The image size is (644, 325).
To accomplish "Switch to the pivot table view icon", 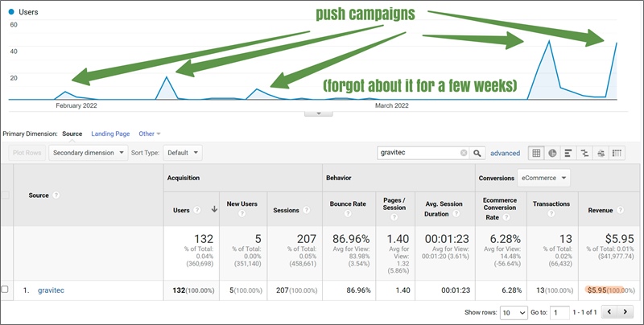I will 617,153.
